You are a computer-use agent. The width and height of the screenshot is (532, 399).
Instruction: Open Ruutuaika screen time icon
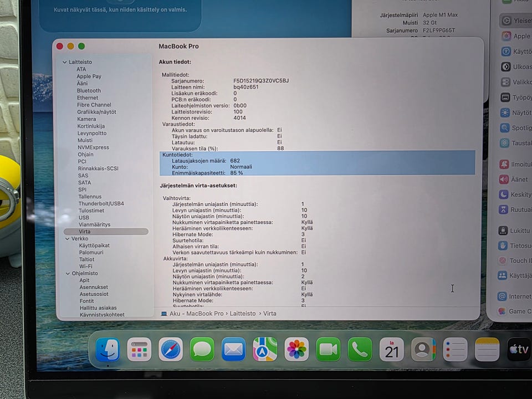[x=504, y=209]
